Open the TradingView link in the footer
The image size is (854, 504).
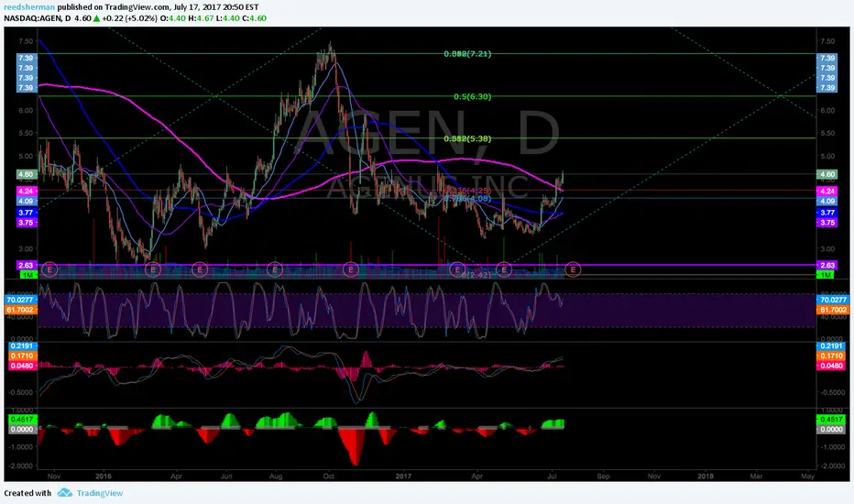[100, 493]
